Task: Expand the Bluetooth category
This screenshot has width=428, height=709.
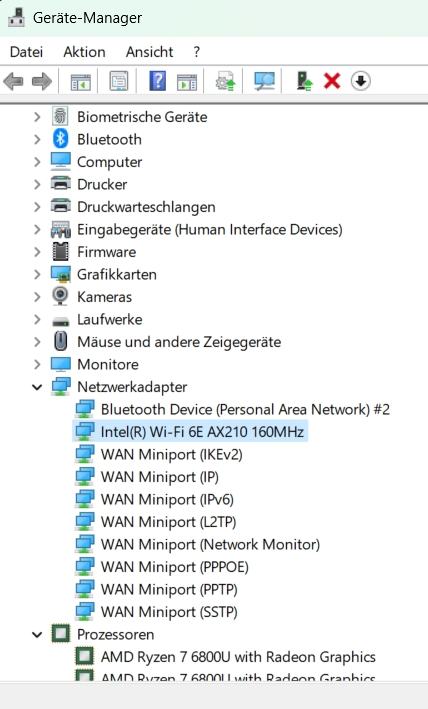Action: click(x=38, y=139)
